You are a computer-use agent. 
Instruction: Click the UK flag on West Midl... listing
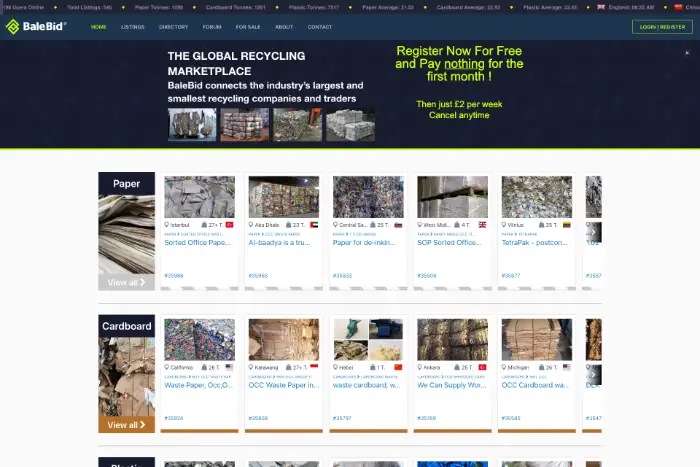483,225
